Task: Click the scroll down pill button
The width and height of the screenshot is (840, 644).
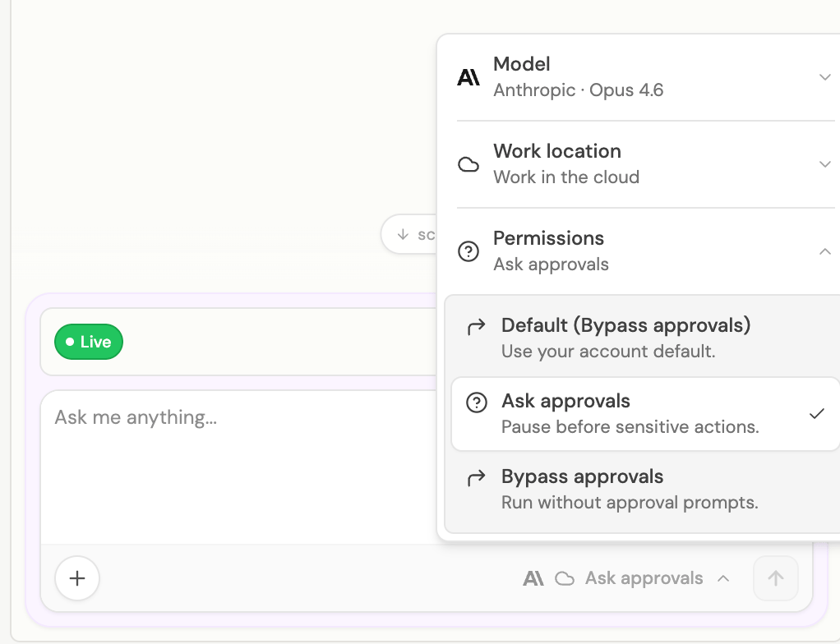Action: [x=409, y=234]
